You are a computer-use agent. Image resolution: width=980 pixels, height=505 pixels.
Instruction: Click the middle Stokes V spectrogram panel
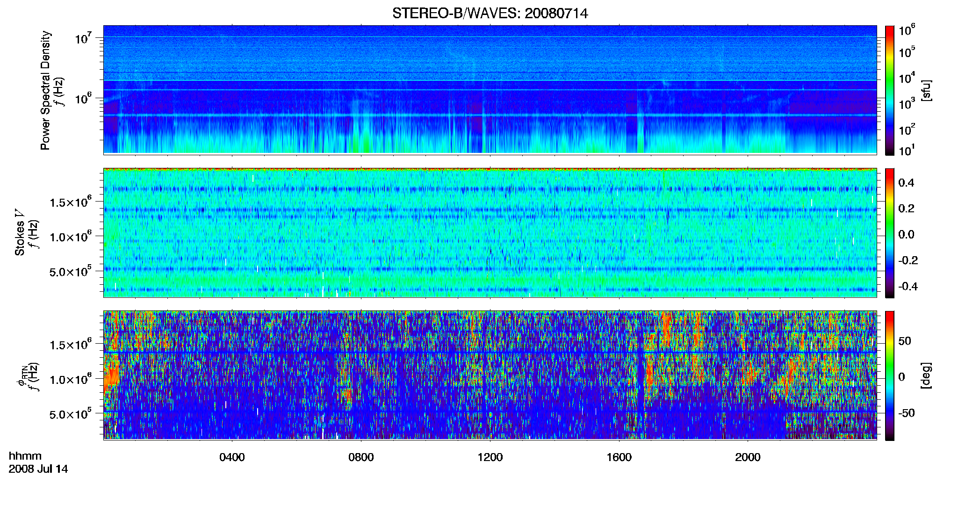tap(490, 233)
